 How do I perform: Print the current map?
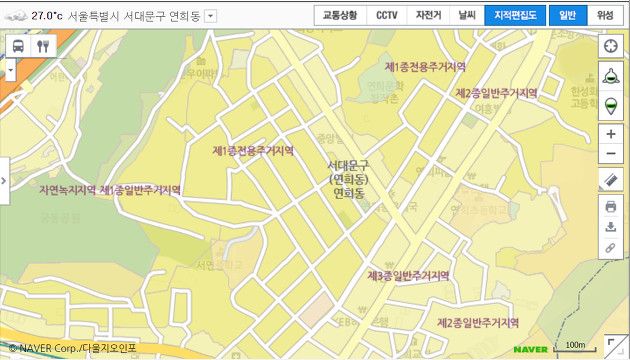tap(611, 207)
